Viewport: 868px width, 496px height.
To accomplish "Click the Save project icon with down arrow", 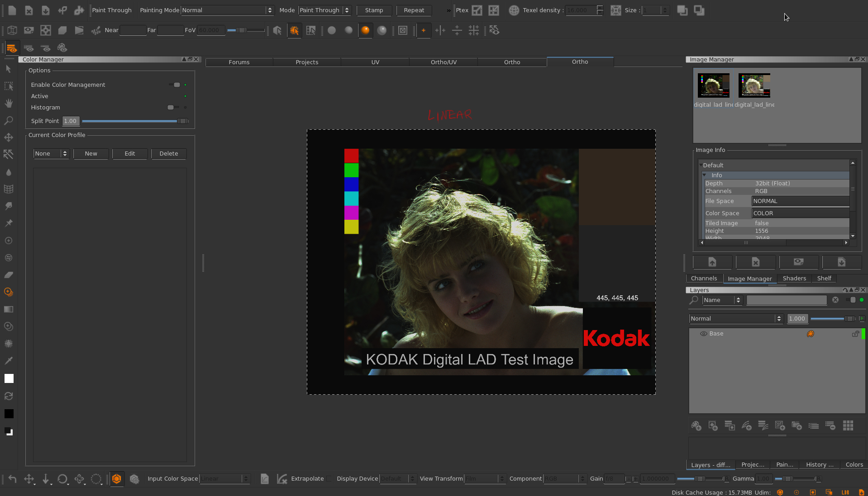I will [46, 10].
